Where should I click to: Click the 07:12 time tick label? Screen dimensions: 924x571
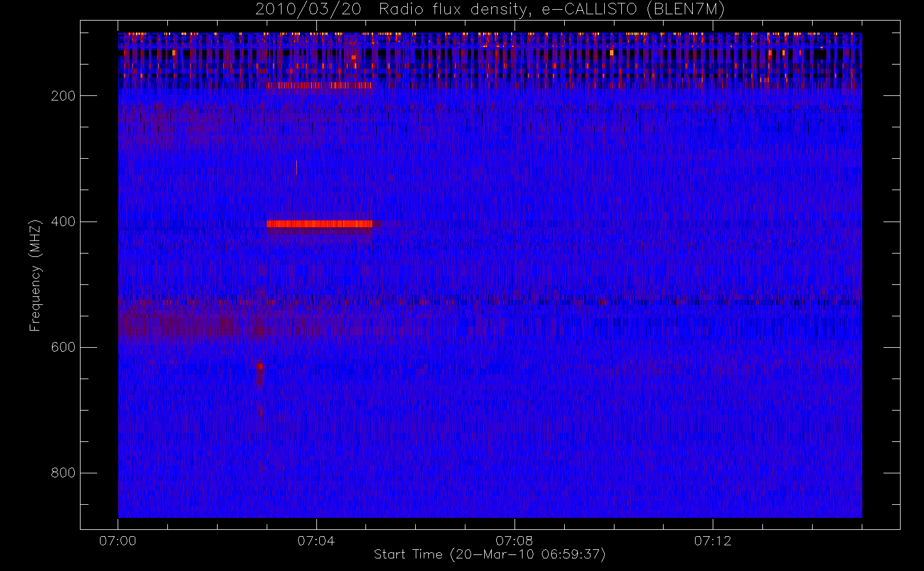click(713, 541)
